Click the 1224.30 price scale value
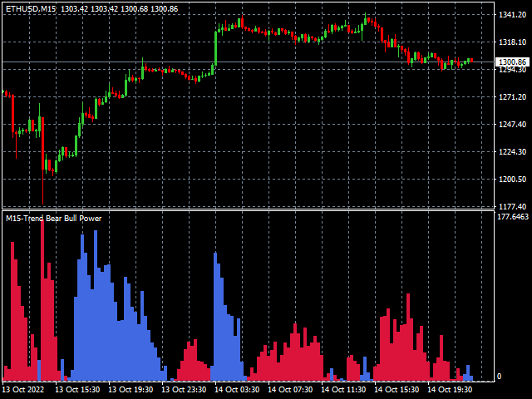 tap(511, 152)
